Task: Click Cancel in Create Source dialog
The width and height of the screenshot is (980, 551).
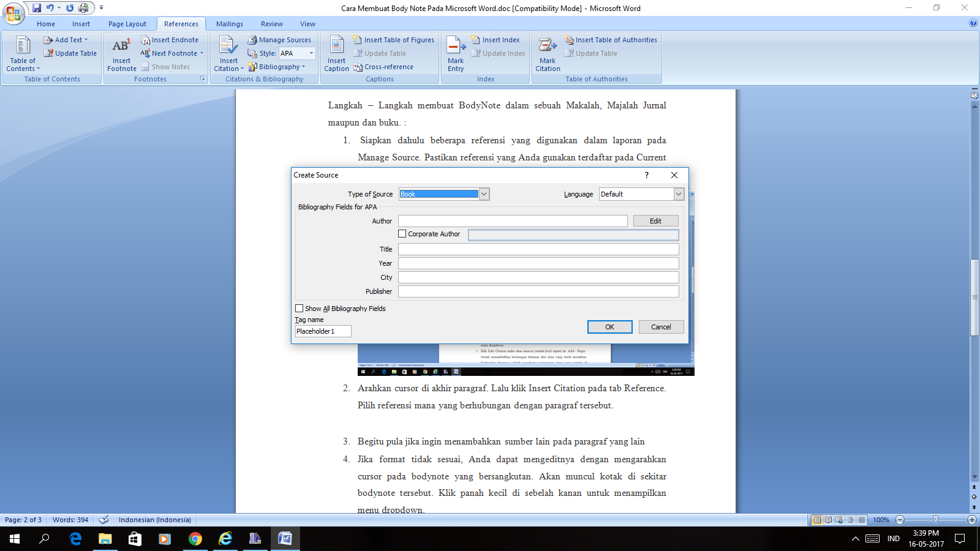Action: click(x=661, y=327)
